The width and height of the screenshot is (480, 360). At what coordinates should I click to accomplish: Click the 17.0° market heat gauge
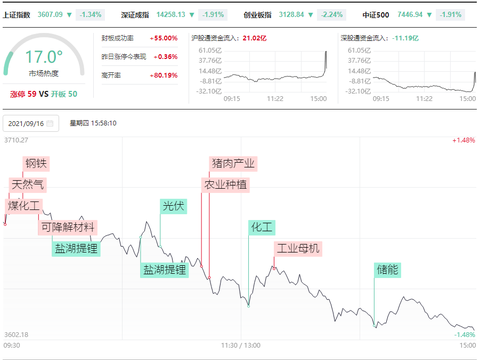click(44, 57)
